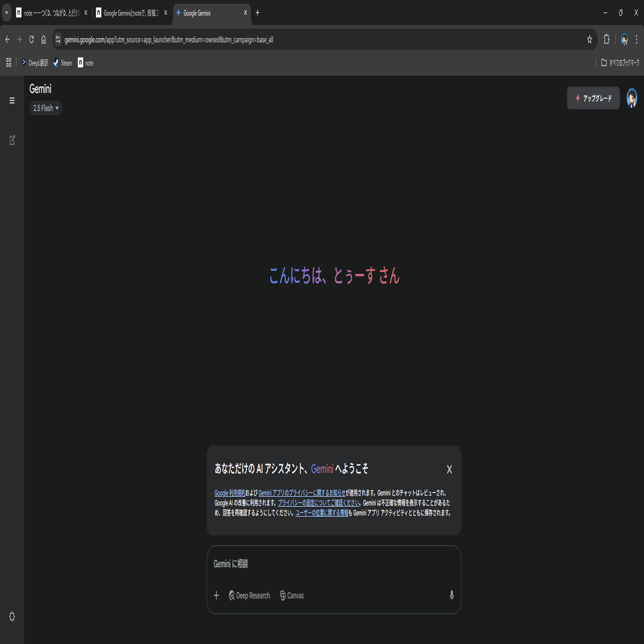Dismiss the Gemini welcome notice
The image size is (644, 644).
pos(449,469)
